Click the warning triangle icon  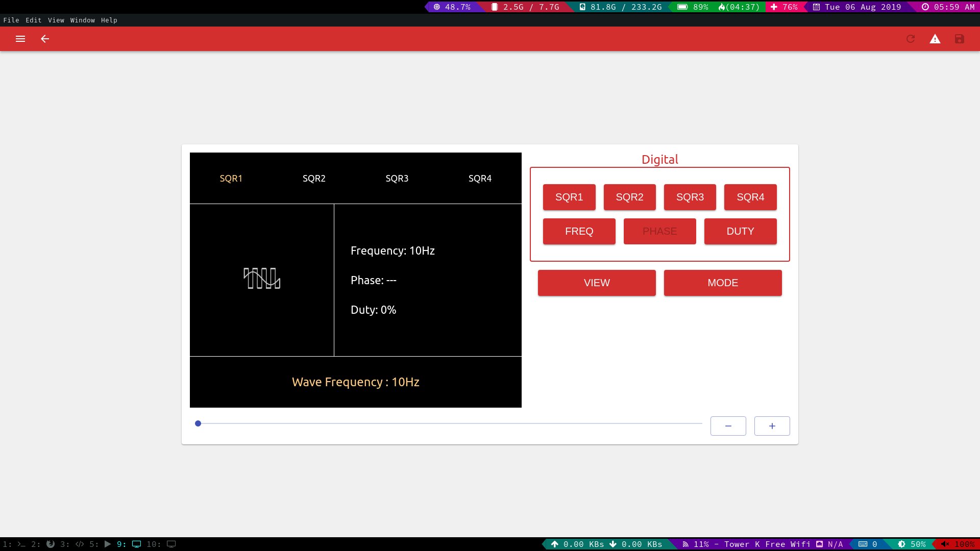[935, 39]
